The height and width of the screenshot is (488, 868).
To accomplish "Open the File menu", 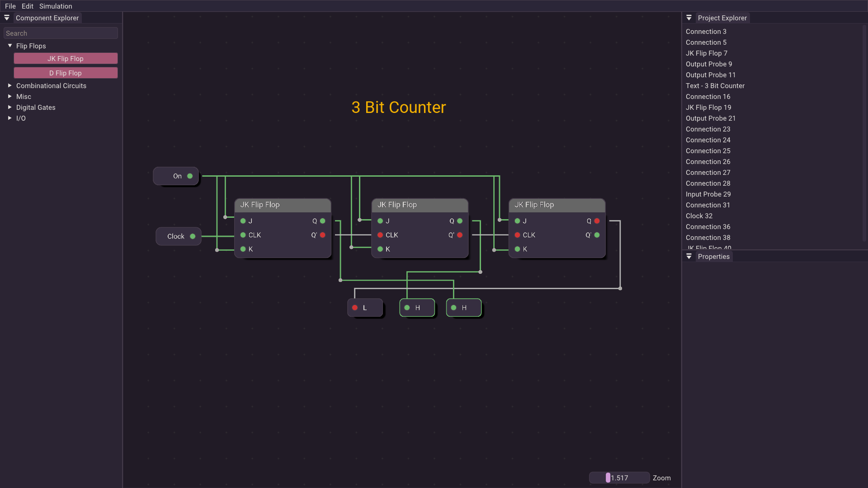I will point(9,6).
